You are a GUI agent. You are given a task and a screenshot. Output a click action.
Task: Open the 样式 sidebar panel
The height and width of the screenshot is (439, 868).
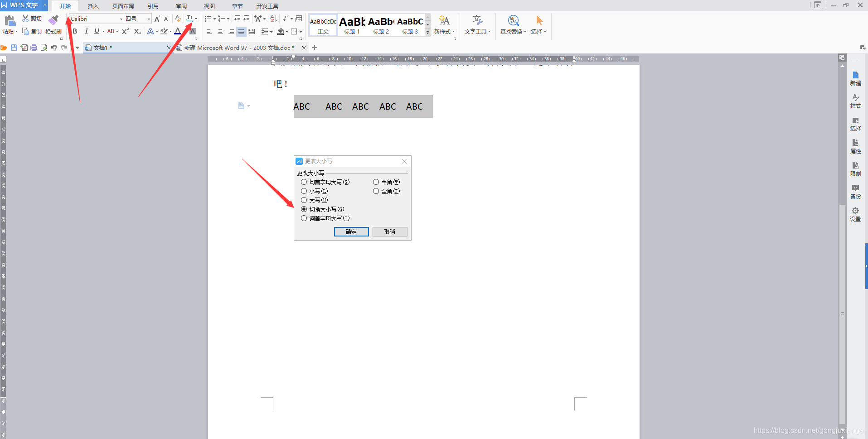point(855,101)
